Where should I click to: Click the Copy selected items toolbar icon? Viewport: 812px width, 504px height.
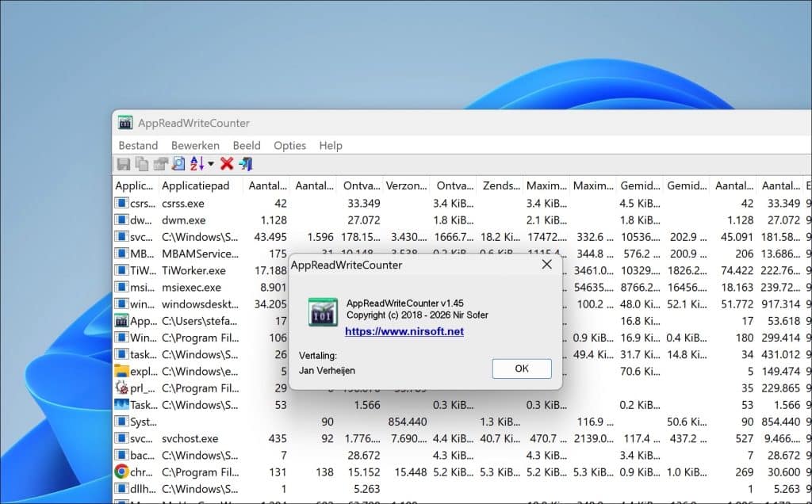pyautogui.click(x=141, y=164)
